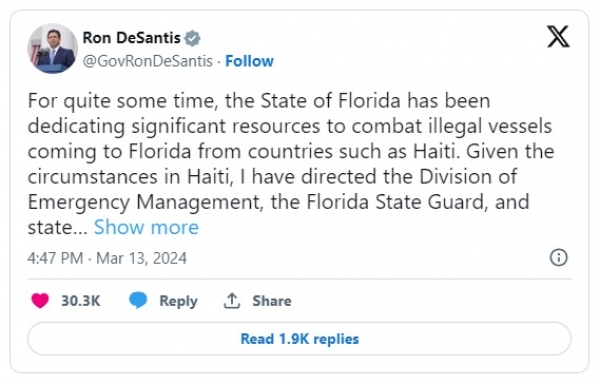Open Ron DeSantis profile avatar photo
This screenshot has width=600, height=385.
(52, 48)
